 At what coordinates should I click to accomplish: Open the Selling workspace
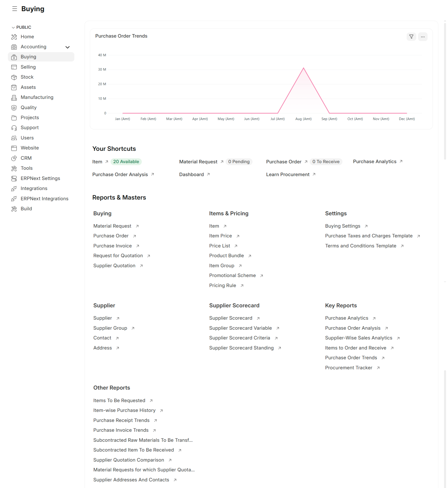point(28,67)
